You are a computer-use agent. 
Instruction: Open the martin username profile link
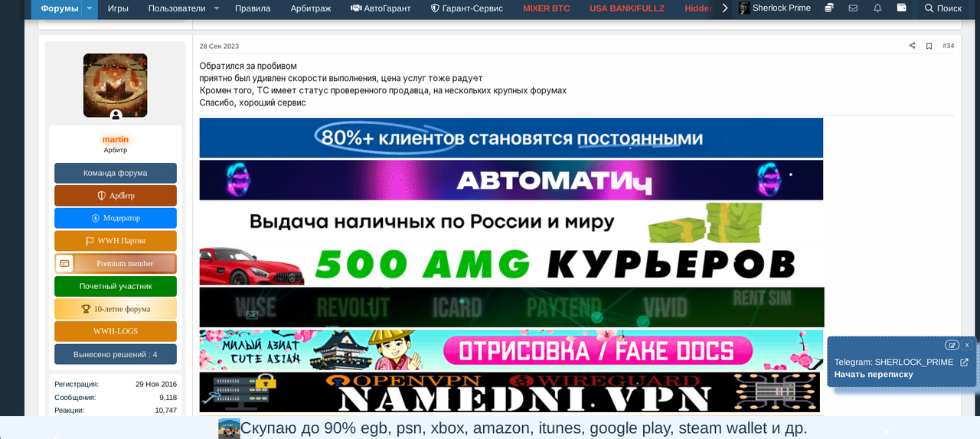click(x=116, y=139)
